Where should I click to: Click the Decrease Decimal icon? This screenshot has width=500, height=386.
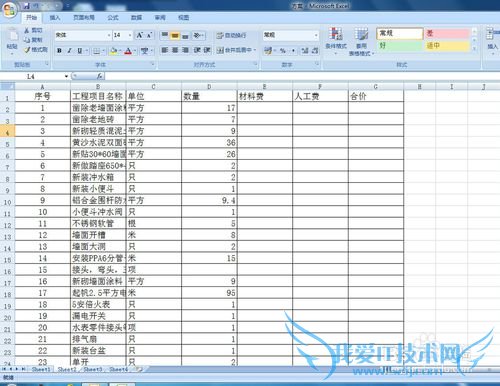pos(315,51)
